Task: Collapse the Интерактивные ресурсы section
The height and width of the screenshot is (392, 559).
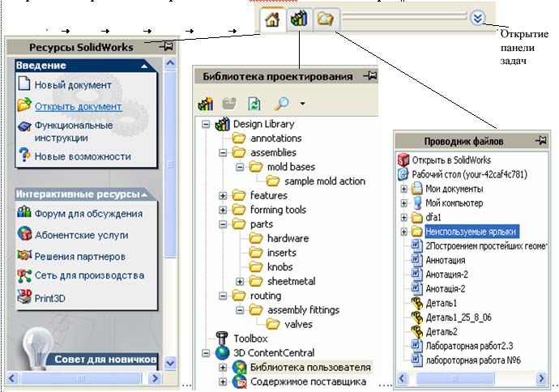Action: pyautogui.click(x=144, y=194)
